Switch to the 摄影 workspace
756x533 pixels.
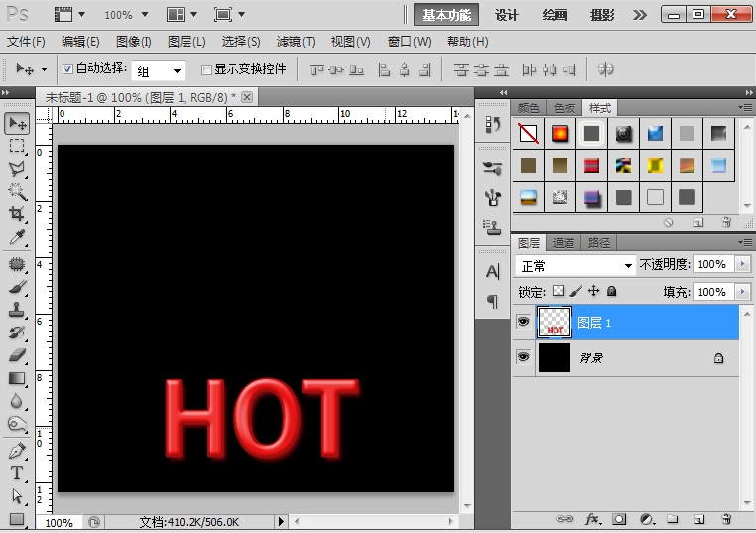[x=602, y=15]
